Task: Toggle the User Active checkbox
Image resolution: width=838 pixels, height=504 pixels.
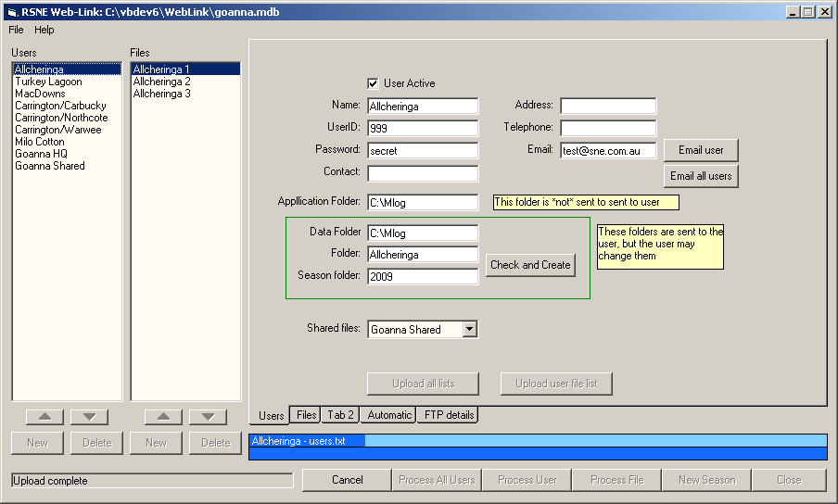Action: pos(374,83)
